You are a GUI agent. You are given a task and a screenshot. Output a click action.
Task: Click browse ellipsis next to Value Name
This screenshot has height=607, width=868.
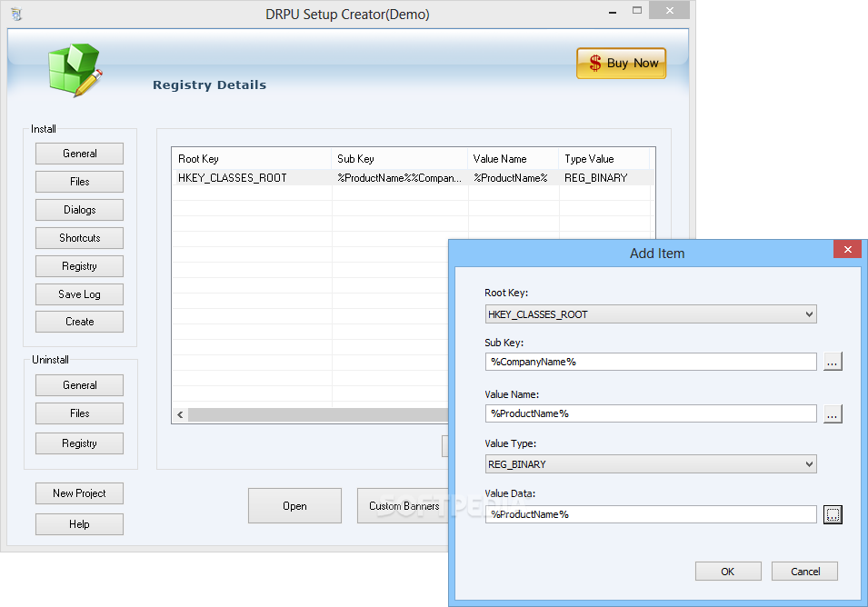[x=833, y=413]
